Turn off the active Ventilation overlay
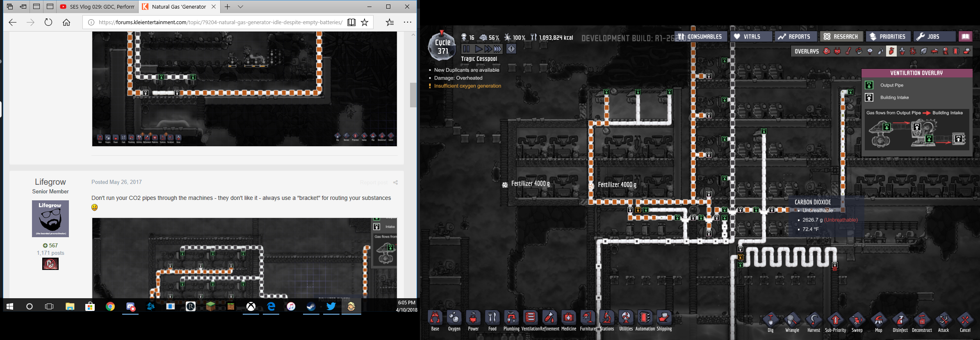Screen dimensions: 980x340 pyautogui.click(x=891, y=51)
